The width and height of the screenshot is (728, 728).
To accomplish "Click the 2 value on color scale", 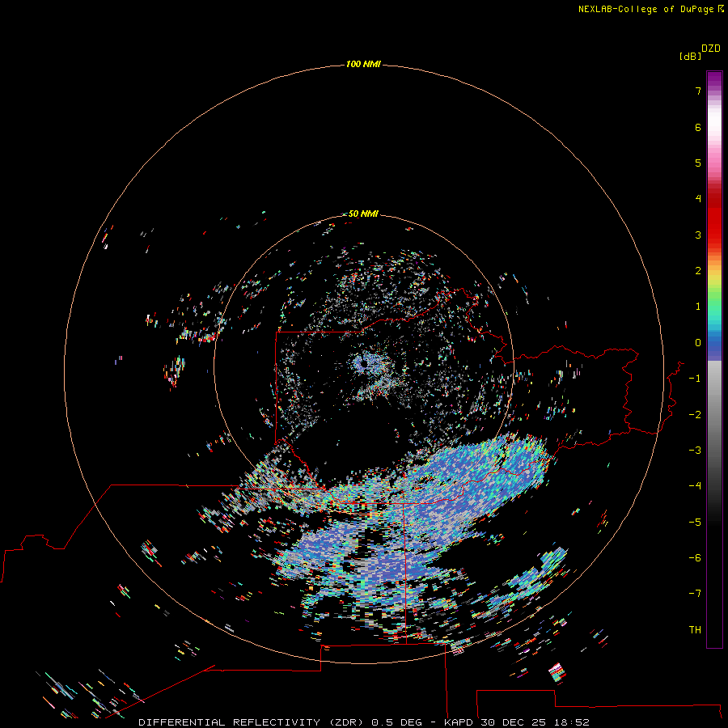I will point(698,271).
